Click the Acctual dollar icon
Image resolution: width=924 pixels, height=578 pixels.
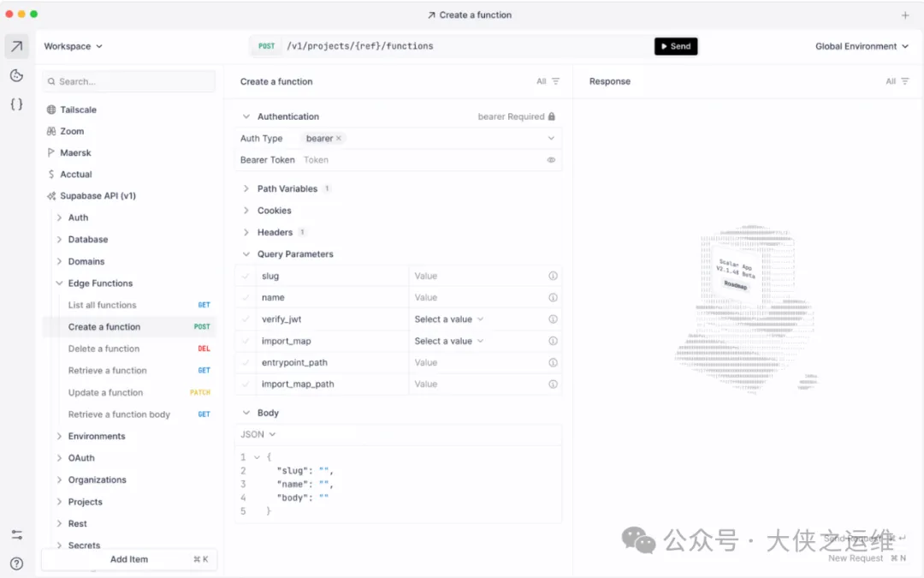pos(51,175)
